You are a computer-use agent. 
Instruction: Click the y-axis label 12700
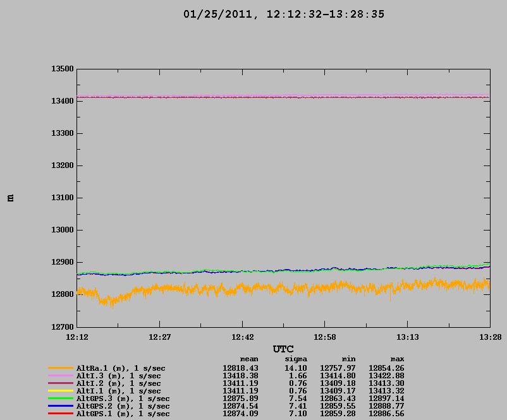[x=63, y=327]
